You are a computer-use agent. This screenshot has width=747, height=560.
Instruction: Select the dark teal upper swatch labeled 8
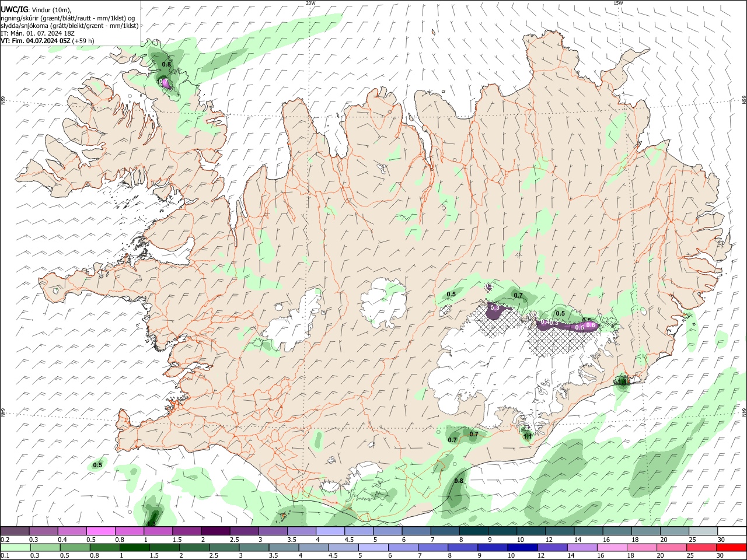click(x=474, y=531)
